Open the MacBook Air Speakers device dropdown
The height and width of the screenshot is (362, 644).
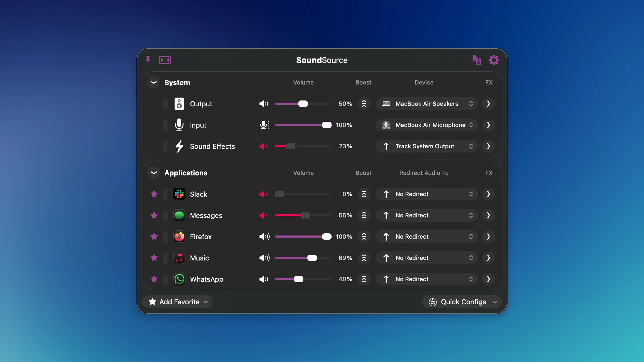(426, 104)
